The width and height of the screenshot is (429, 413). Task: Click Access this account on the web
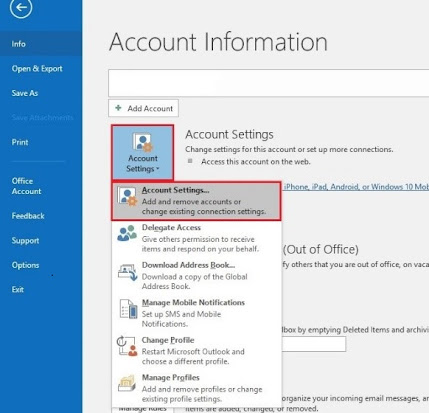[256, 162]
